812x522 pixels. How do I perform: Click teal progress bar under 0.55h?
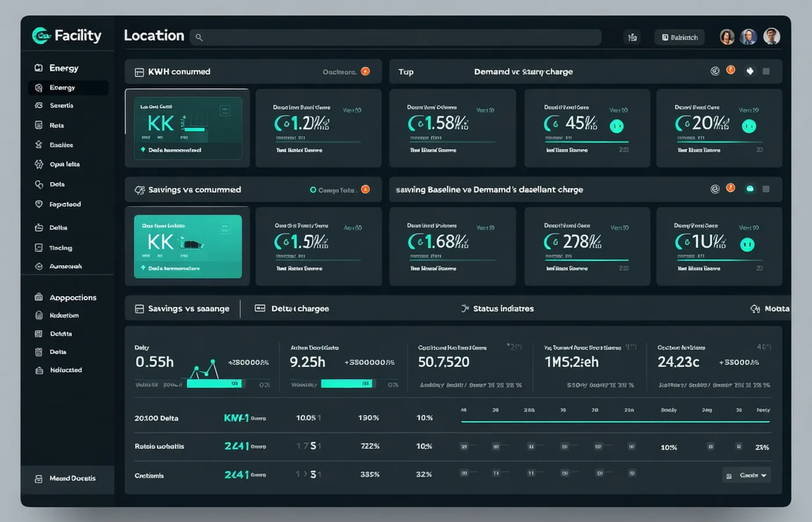pos(216,384)
